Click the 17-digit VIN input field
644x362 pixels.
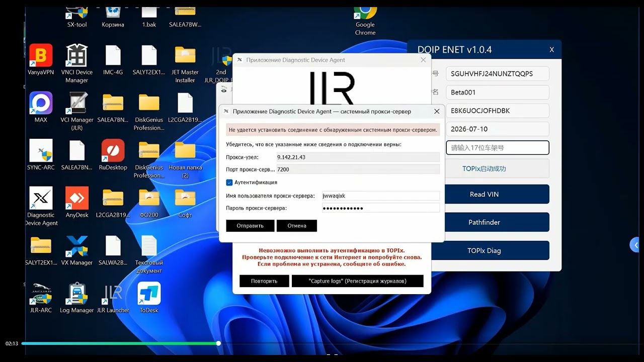(497, 148)
